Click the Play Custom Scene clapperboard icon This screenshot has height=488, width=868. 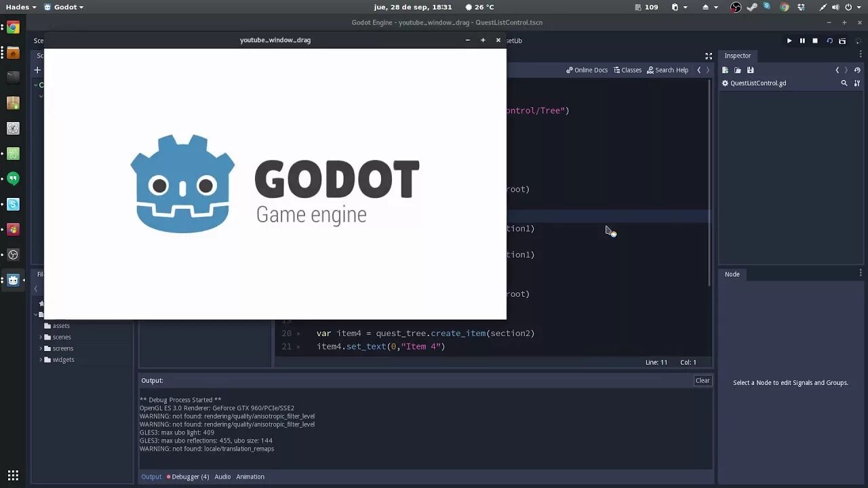pyautogui.click(x=842, y=41)
